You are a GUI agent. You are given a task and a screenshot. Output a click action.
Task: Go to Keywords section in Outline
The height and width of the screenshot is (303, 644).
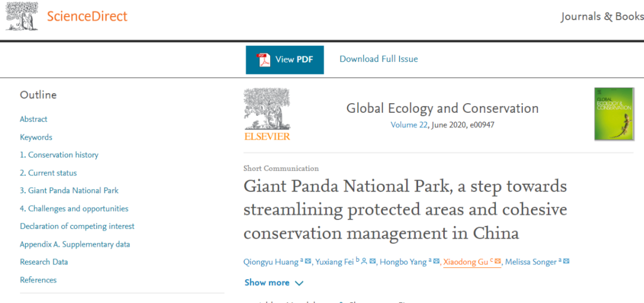tap(36, 137)
